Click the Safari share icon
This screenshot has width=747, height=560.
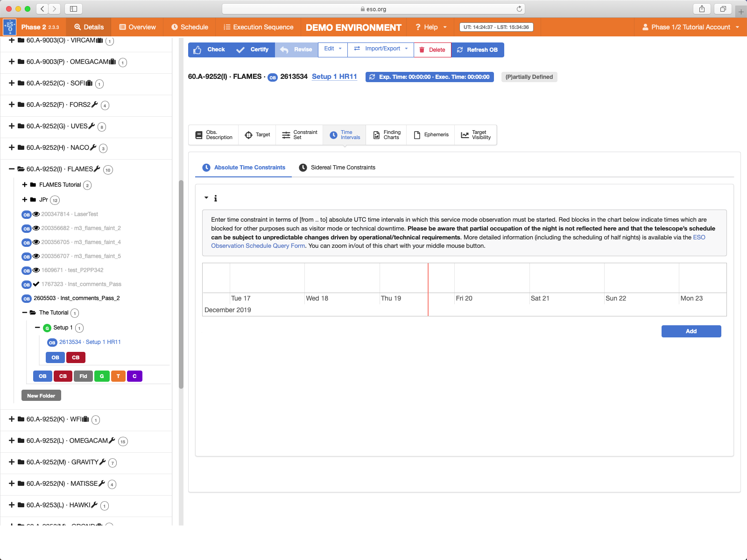click(x=702, y=9)
